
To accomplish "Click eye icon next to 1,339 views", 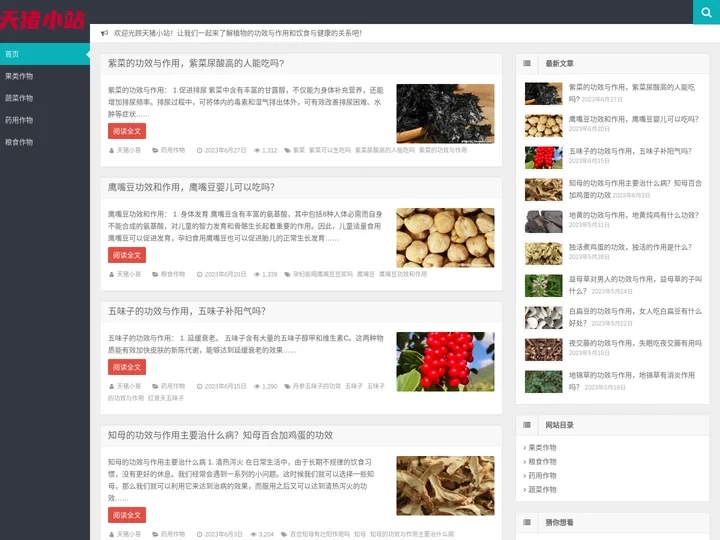I will click(257, 274).
